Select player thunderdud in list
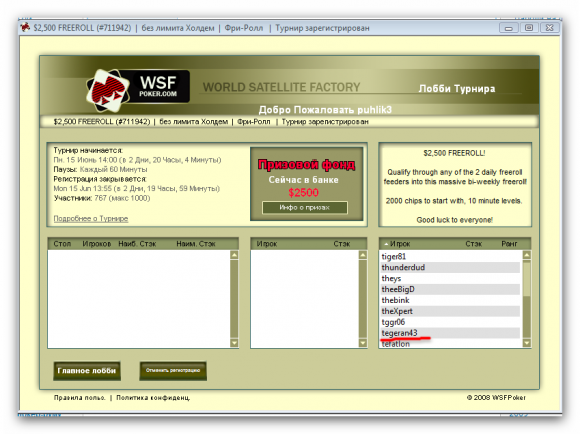The width and height of the screenshot is (580, 434). click(x=451, y=268)
